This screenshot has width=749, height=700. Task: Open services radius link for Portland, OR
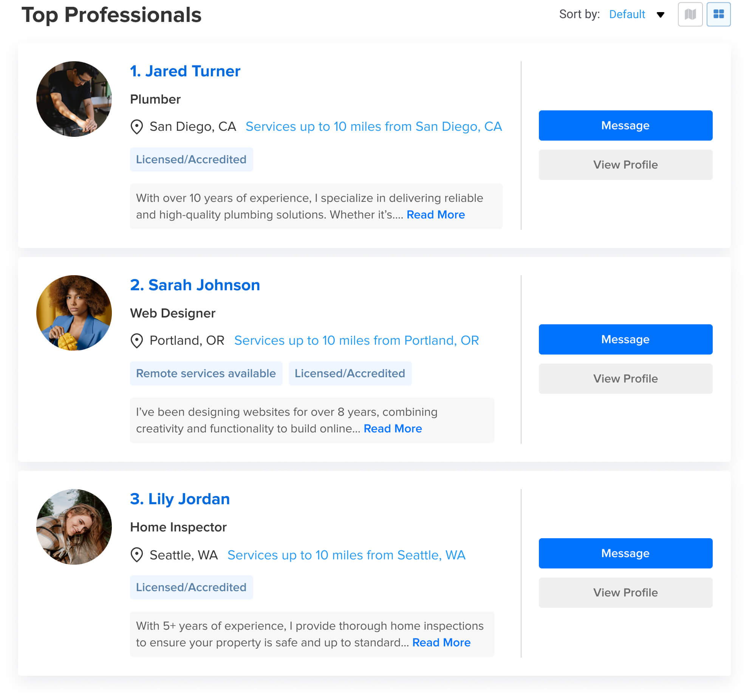coord(356,341)
